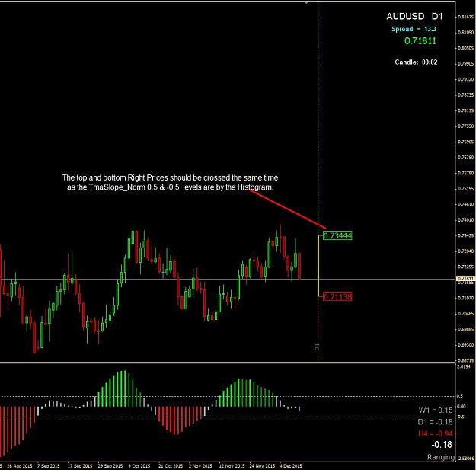Click the 0.81675 price axis label
This screenshot has height=470, width=476.
[x=466, y=17]
